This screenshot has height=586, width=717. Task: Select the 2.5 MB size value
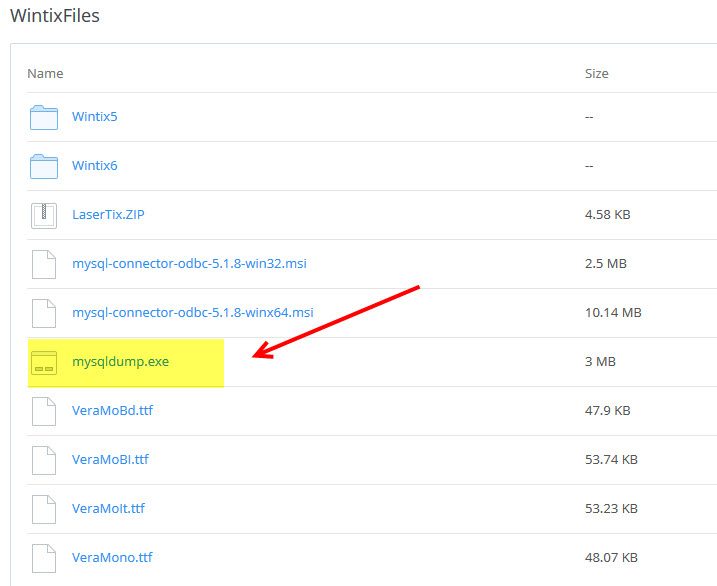pos(606,264)
